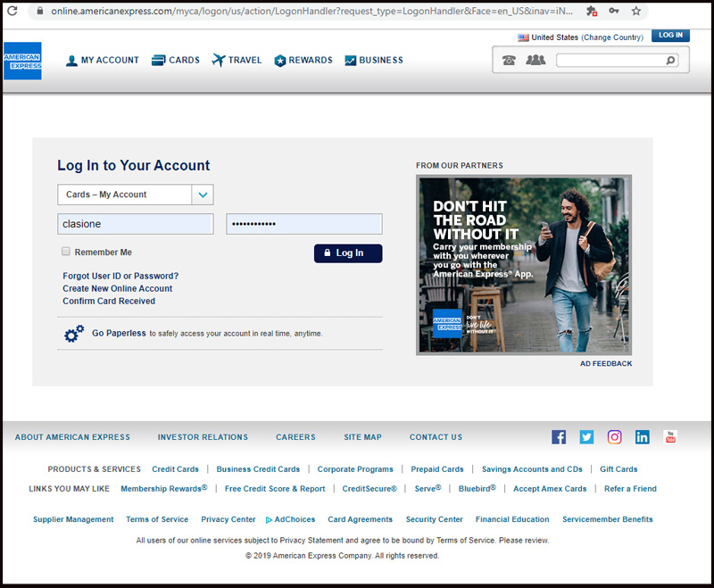714x588 pixels.
Task: Reload the page with browser refresh icon
Action: (12, 11)
